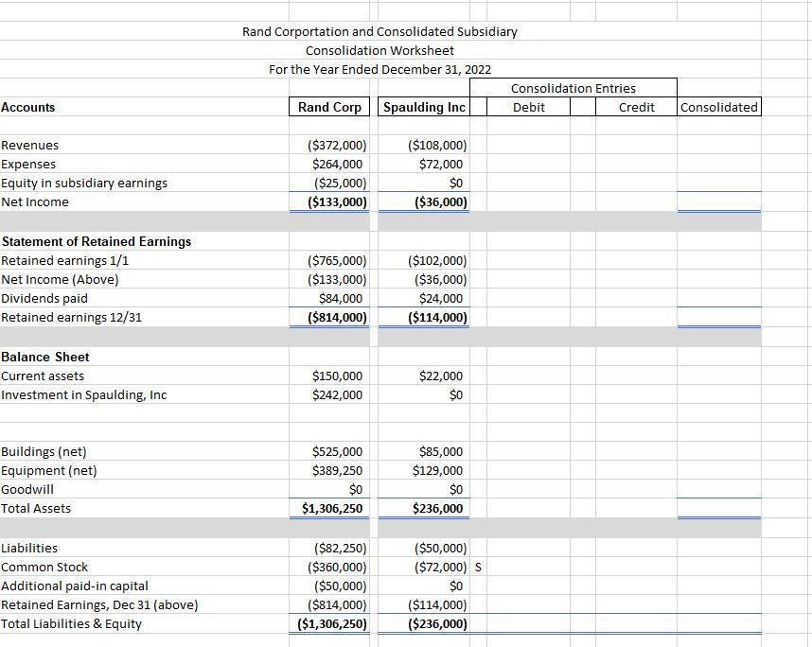Image resolution: width=812 pixels, height=647 pixels.
Task: Select Spaulding retained earnings 12/31 ($114,000) bold
Action: 437,317
